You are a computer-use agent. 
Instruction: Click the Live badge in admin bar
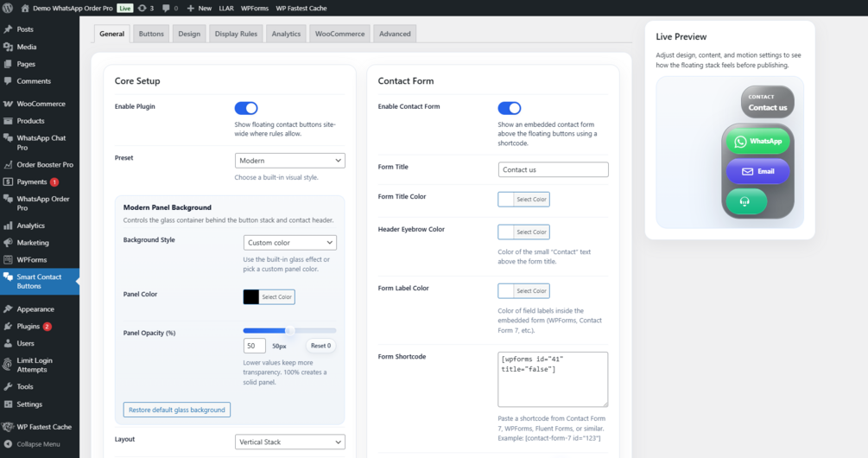pos(125,9)
